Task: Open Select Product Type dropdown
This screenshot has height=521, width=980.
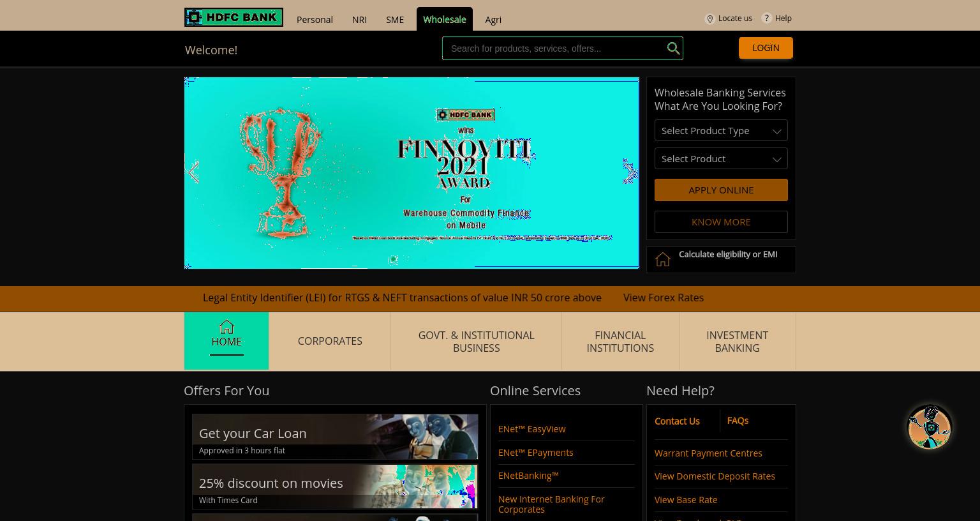Action: point(721,130)
